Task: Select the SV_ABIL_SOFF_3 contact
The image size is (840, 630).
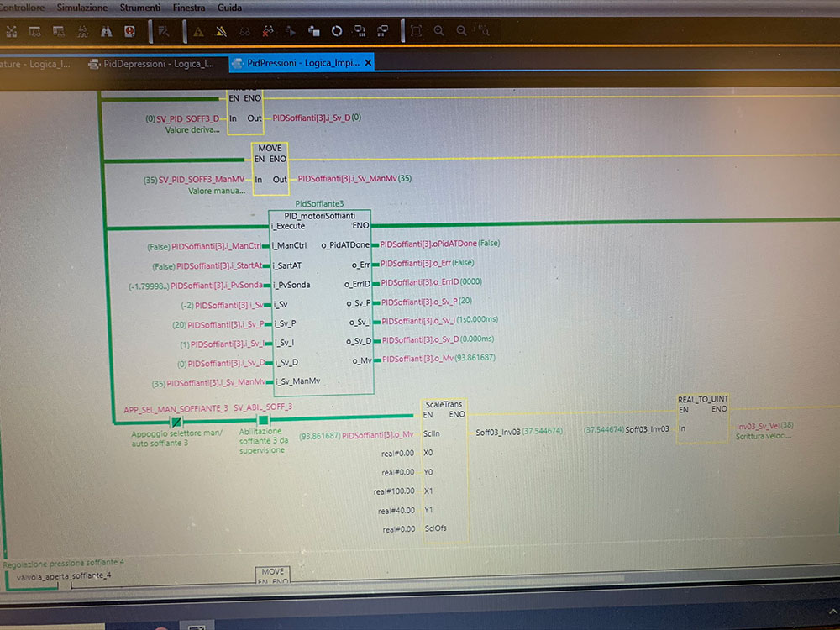Action: 263,419
